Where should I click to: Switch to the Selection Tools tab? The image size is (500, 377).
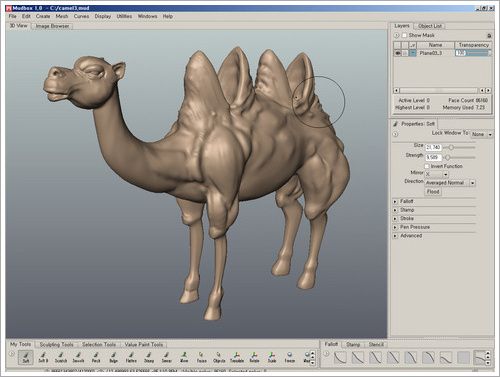(99, 344)
